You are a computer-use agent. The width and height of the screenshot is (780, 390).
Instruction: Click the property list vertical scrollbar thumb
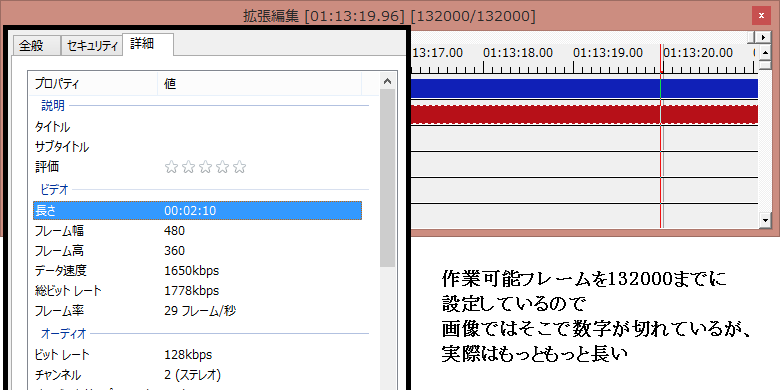tap(388, 178)
